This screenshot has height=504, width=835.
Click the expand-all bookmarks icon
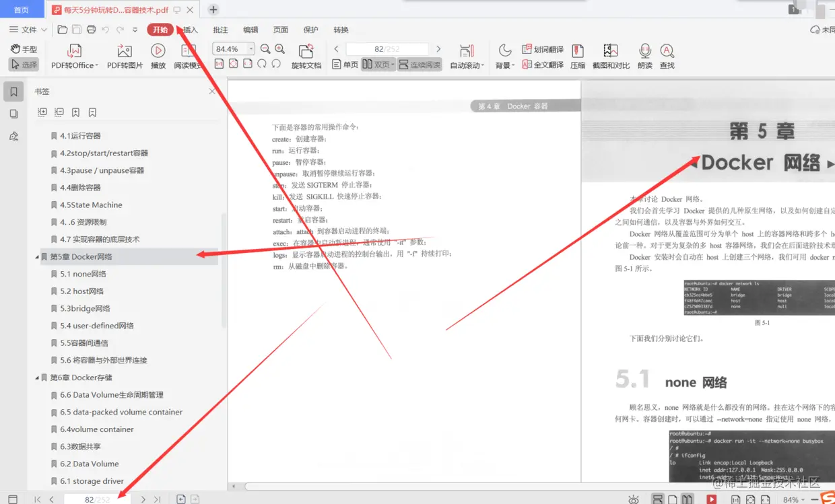pos(42,112)
